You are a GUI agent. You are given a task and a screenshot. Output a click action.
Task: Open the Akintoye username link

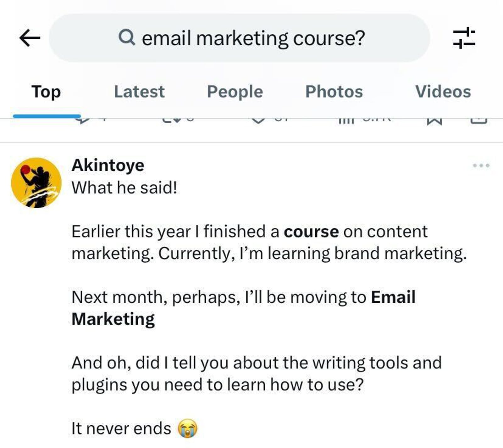click(108, 165)
